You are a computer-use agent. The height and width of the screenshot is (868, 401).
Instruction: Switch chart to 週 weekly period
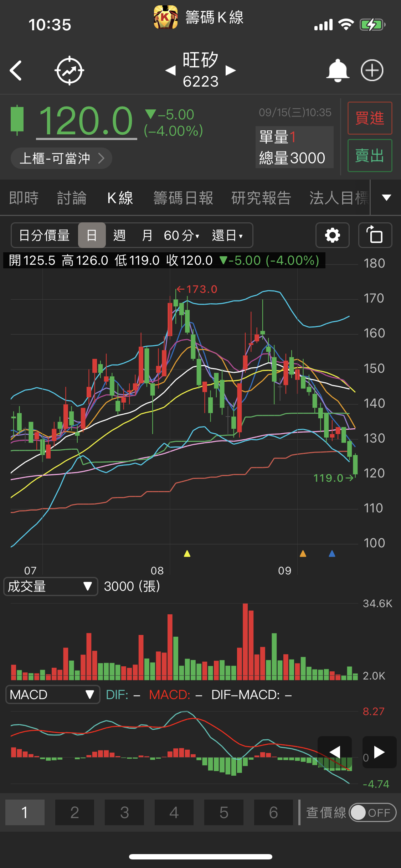tap(119, 235)
